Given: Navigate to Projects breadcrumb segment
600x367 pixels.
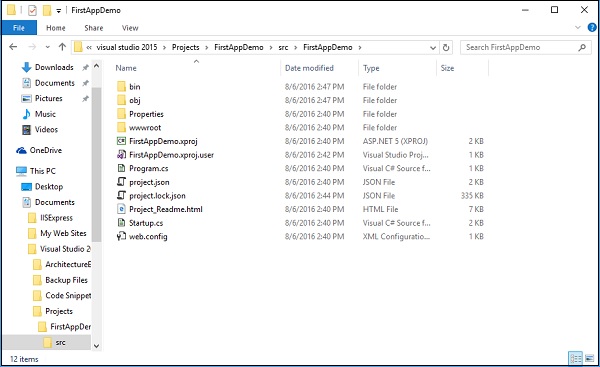Looking at the screenshot, I should pyautogui.click(x=186, y=47).
